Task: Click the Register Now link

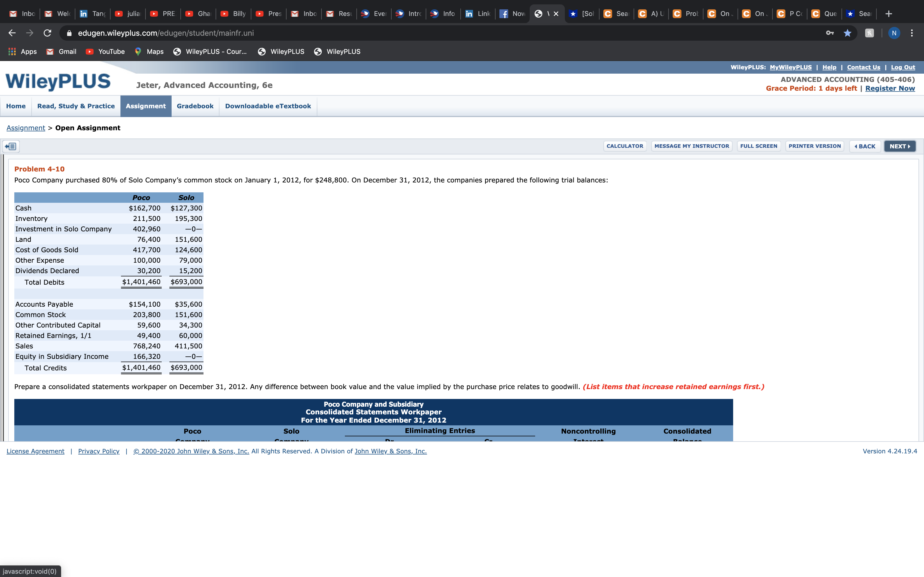Action: coord(890,88)
